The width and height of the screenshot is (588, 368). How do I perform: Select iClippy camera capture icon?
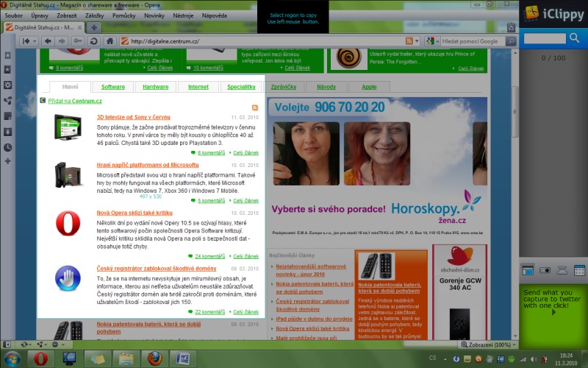pos(545,270)
